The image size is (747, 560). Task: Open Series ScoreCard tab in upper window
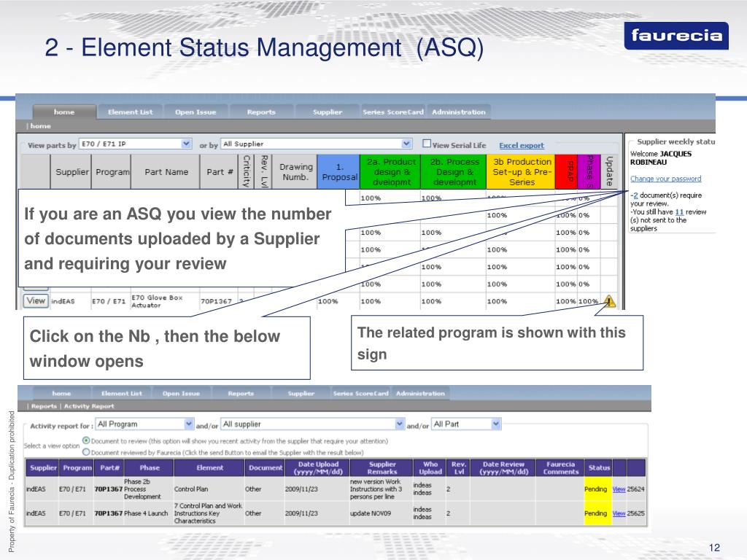pyautogui.click(x=393, y=112)
